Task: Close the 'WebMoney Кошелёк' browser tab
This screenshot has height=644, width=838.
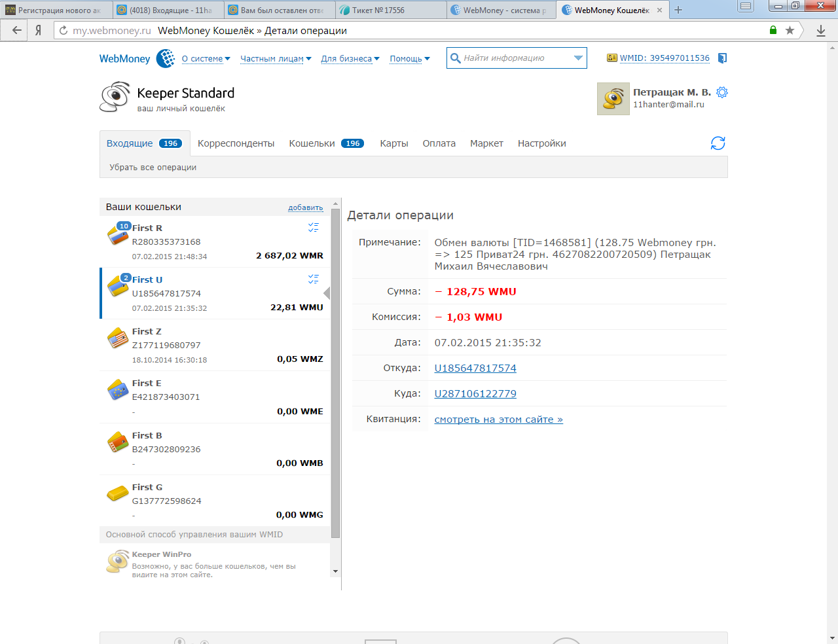Action: [x=659, y=10]
